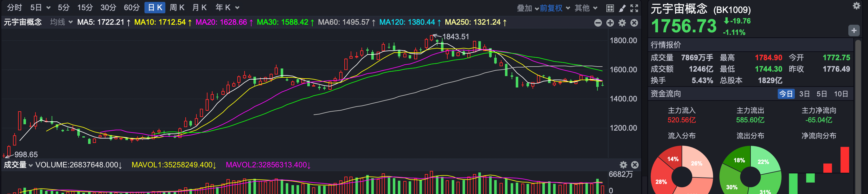Click the 昨收 value 1776.49
Viewport: 868px width, 194px height.
click(836, 69)
